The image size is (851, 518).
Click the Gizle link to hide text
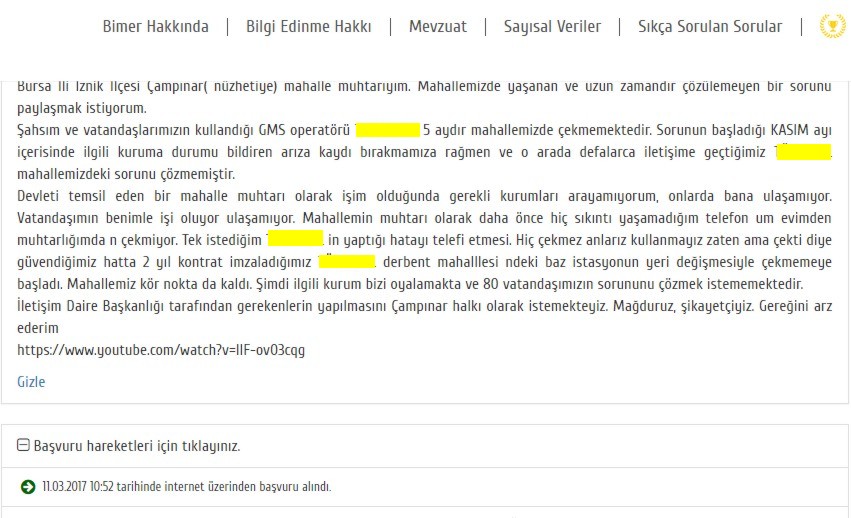click(31, 382)
